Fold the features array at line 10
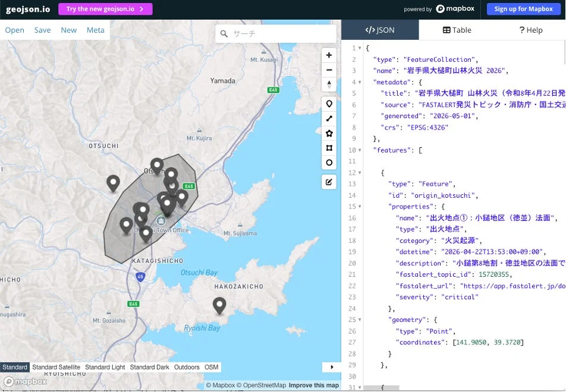This screenshot has width=566, height=392. (x=360, y=150)
